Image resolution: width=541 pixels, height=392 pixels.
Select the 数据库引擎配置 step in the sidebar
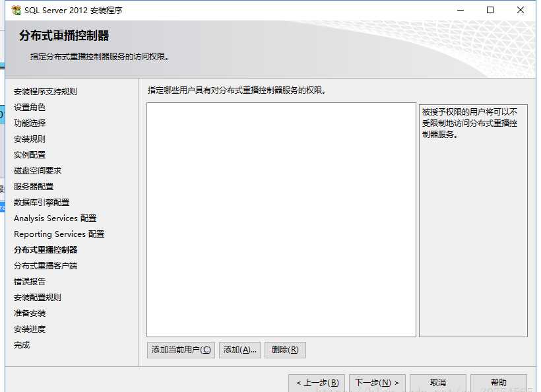(42, 203)
